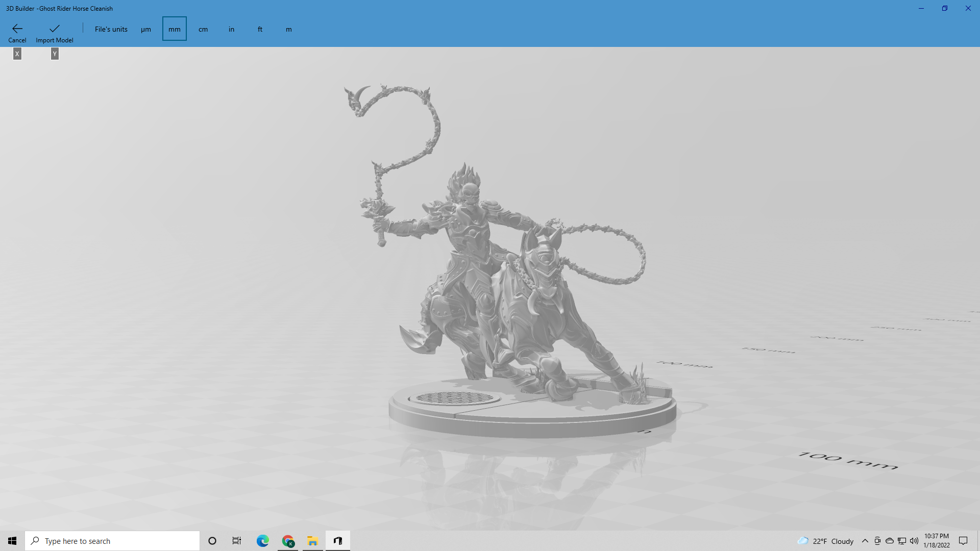Select mm as the file's units
The width and height of the screenshot is (980, 551).
175,29
